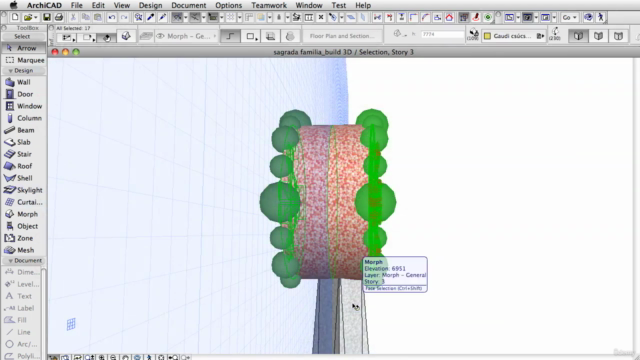Toggle the active guide lines toolbar button
The height and width of the screenshot is (360, 640).
click(x=177, y=17)
